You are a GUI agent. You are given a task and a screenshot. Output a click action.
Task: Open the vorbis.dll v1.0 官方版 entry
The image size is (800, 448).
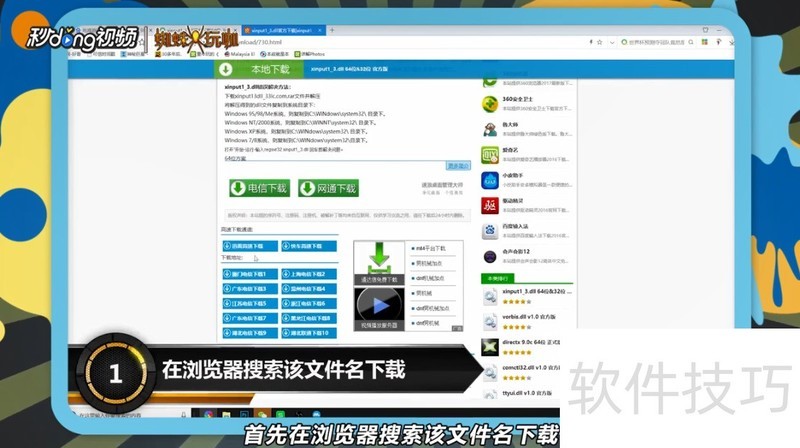coord(529,317)
